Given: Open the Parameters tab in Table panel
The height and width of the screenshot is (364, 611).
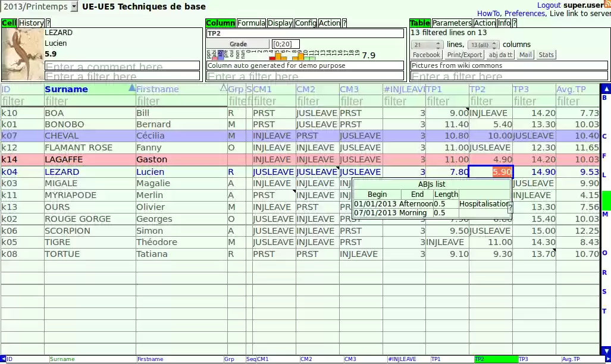Looking at the screenshot, I should coord(452,23).
